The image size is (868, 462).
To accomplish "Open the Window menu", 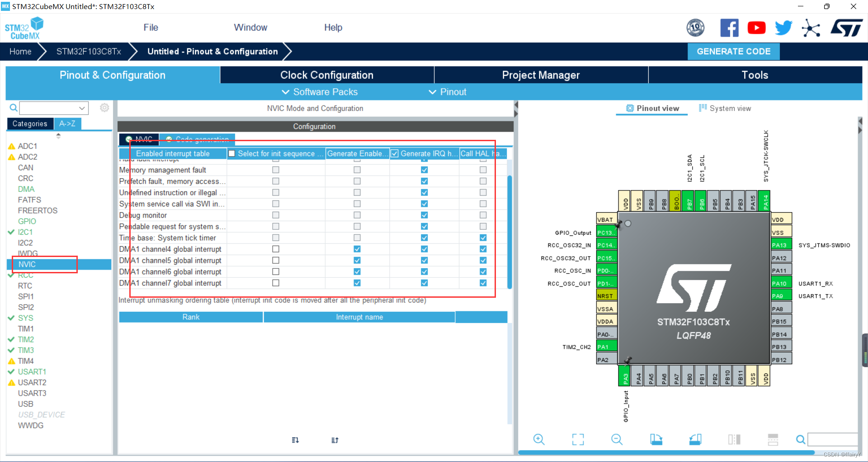I will pyautogui.click(x=250, y=28).
